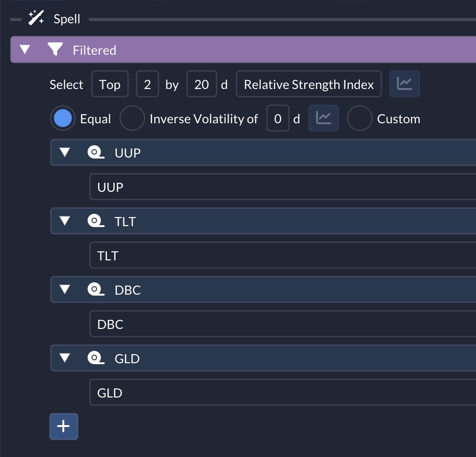Image resolution: width=476 pixels, height=457 pixels.
Task: Click the TLT ticker input field
Action: pyautogui.click(x=283, y=256)
